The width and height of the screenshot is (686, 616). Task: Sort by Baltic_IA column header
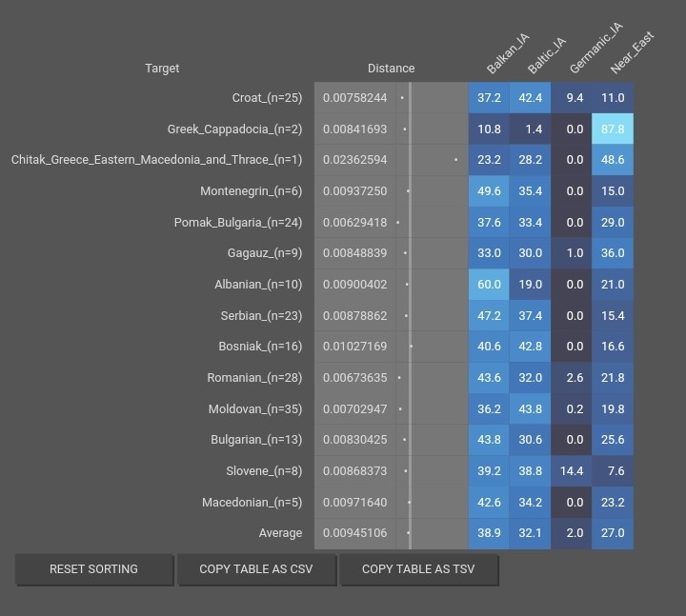coord(546,56)
